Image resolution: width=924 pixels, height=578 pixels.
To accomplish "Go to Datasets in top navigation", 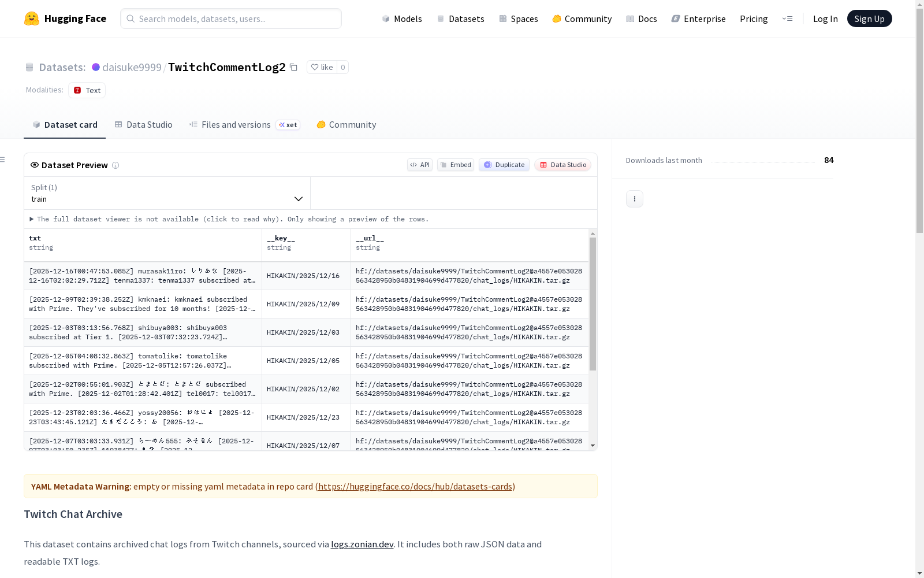I will pyautogui.click(x=460, y=18).
